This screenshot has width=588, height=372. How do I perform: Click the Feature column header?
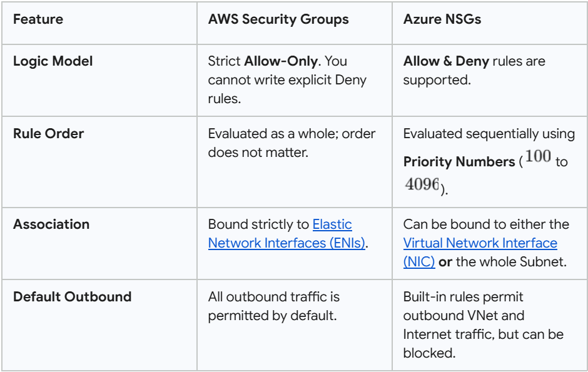point(38,19)
